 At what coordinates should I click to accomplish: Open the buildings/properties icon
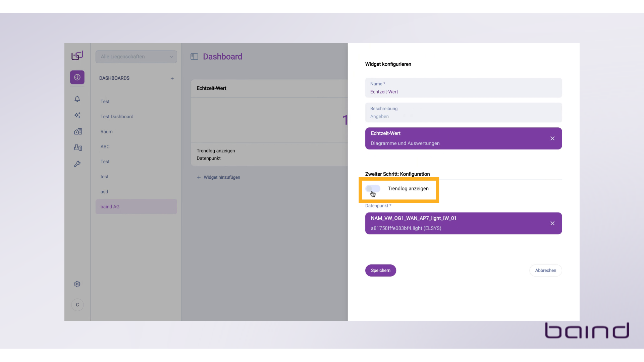tap(78, 131)
